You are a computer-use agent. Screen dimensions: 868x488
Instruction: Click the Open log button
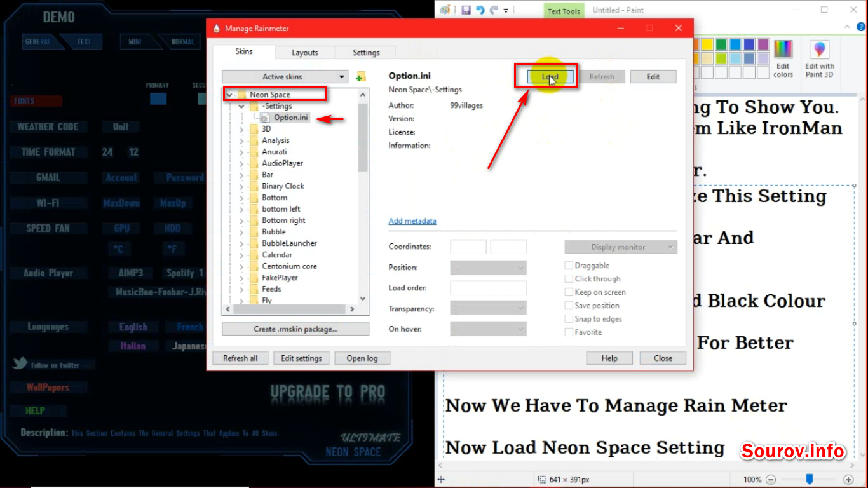click(x=362, y=358)
